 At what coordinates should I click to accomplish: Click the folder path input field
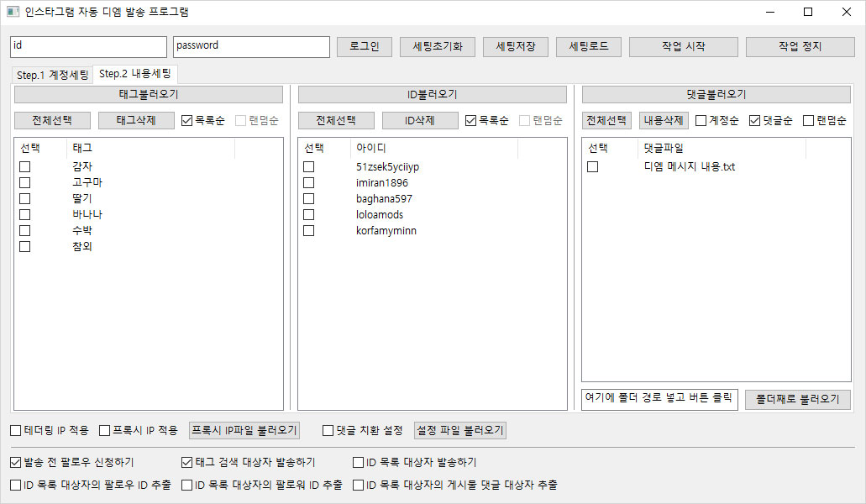click(659, 399)
